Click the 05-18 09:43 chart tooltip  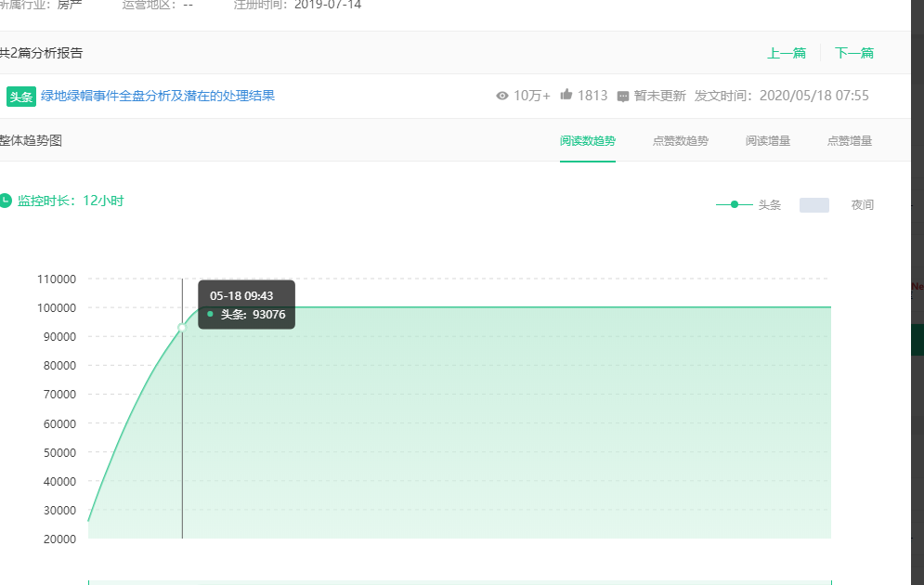click(246, 305)
